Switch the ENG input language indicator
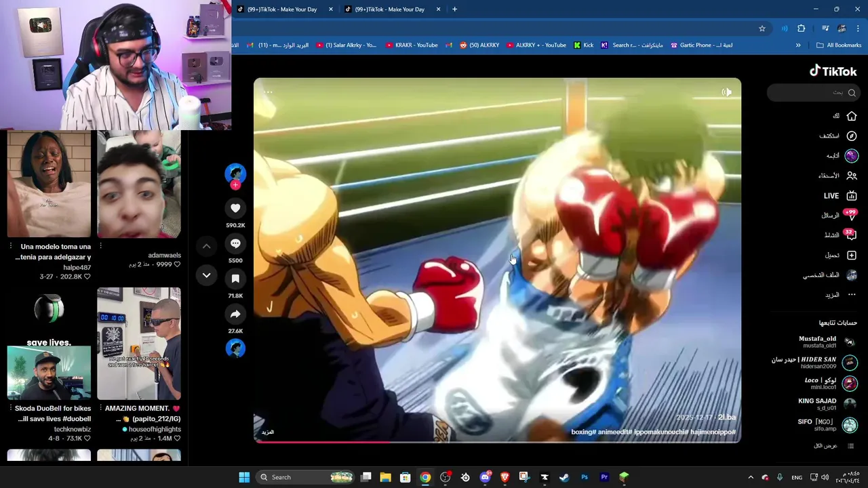The width and height of the screenshot is (868, 488). pyautogui.click(x=797, y=477)
